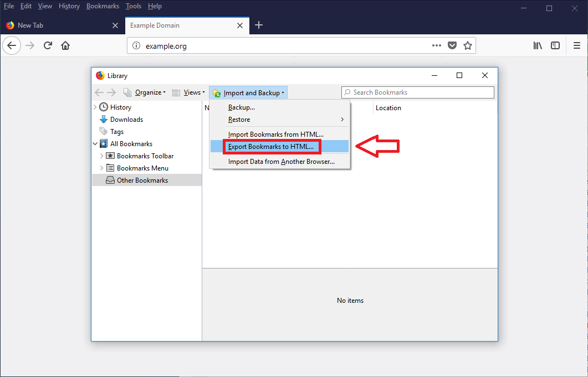Click the Location column header
The image size is (588, 377).
(x=388, y=108)
